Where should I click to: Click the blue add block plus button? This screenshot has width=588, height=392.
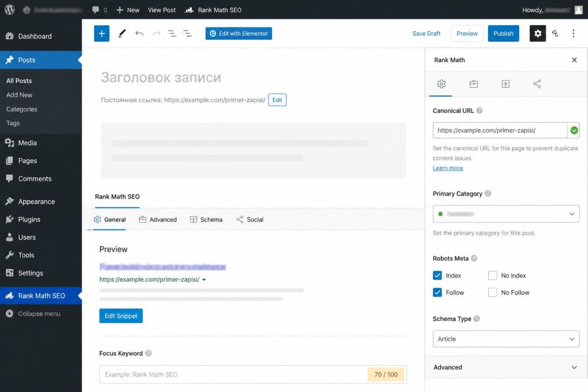pyautogui.click(x=102, y=33)
